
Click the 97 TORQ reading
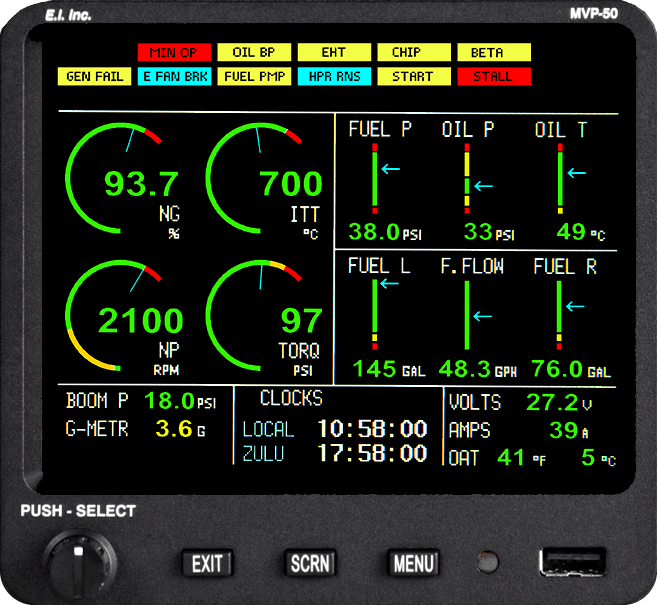tap(302, 321)
